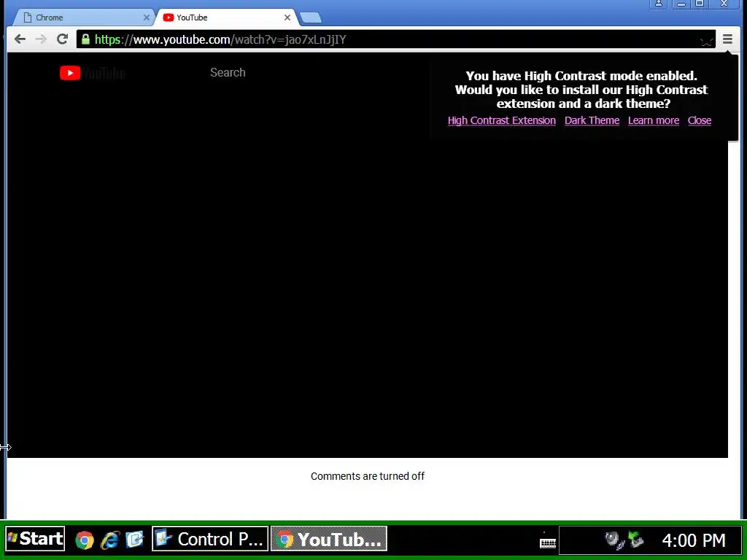Click the browser forward arrow

point(41,39)
